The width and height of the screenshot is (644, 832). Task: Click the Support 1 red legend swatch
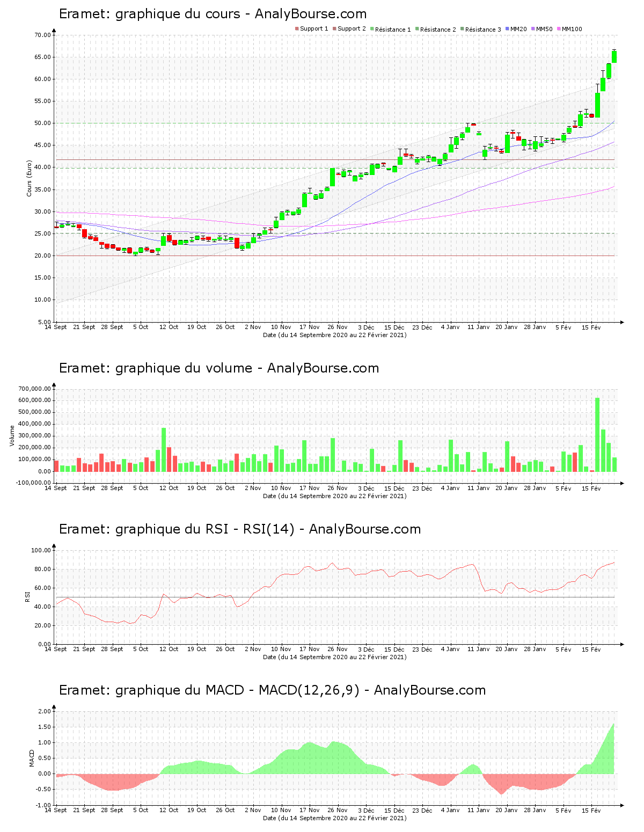(297, 29)
